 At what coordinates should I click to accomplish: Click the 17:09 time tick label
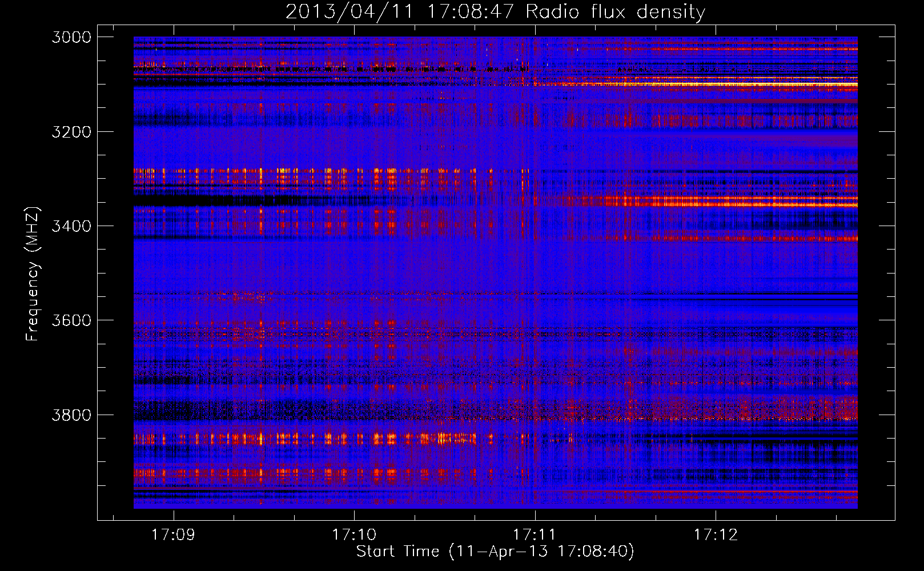(x=173, y=534)
